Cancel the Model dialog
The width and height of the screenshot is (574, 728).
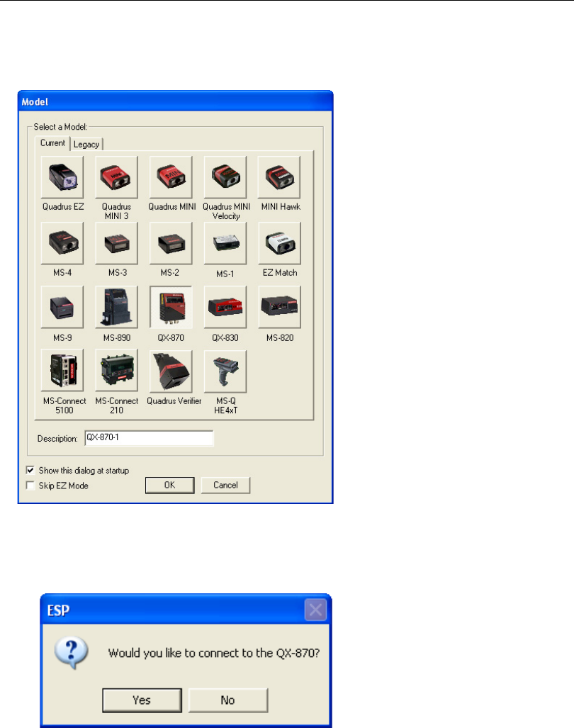[225, 485]
